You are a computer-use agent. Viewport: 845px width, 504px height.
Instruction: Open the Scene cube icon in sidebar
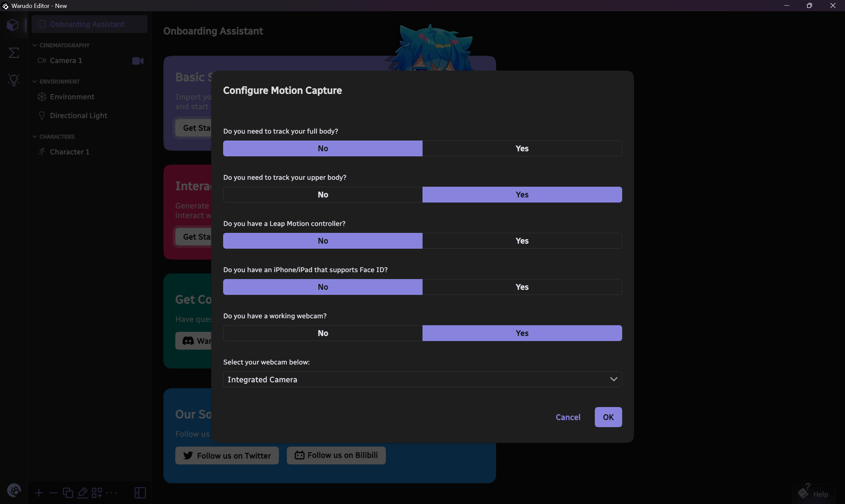(x=13, y=25)
